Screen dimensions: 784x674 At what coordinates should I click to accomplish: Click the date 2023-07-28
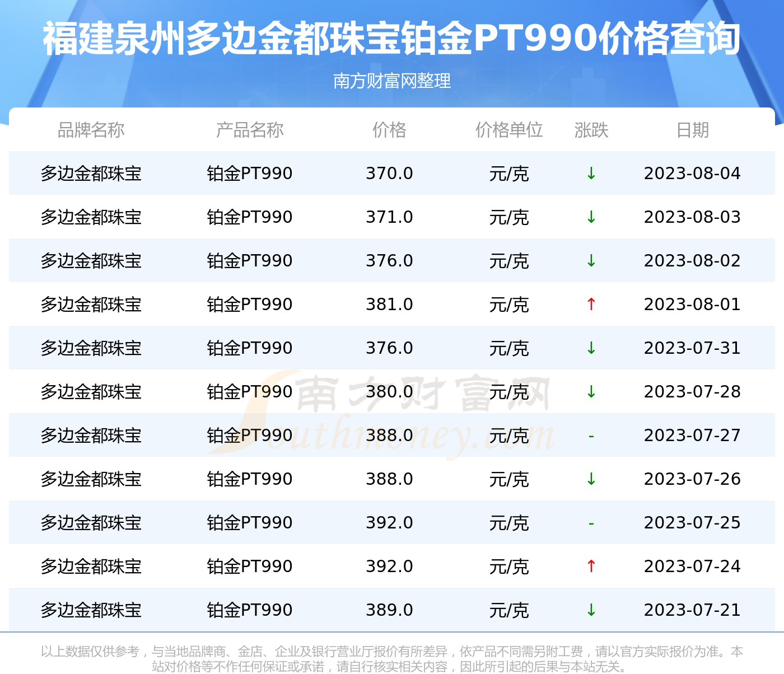[x=692, y=392]
